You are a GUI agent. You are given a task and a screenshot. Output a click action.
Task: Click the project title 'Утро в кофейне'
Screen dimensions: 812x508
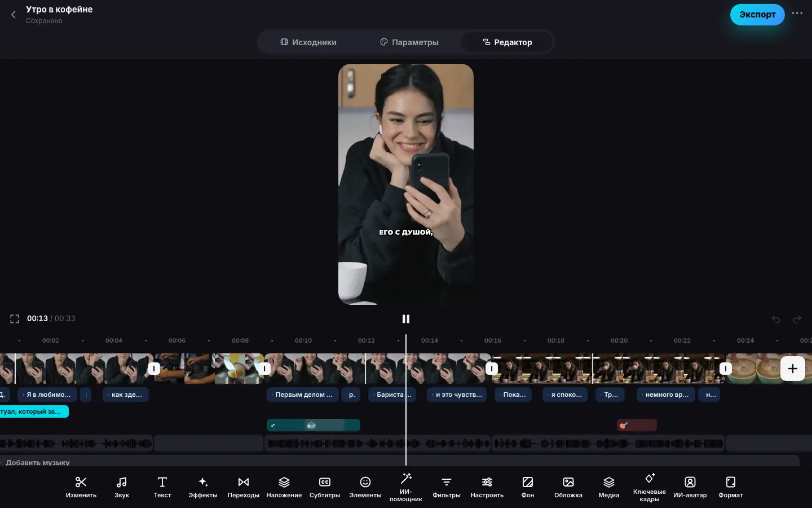click(x=59, y=10)
